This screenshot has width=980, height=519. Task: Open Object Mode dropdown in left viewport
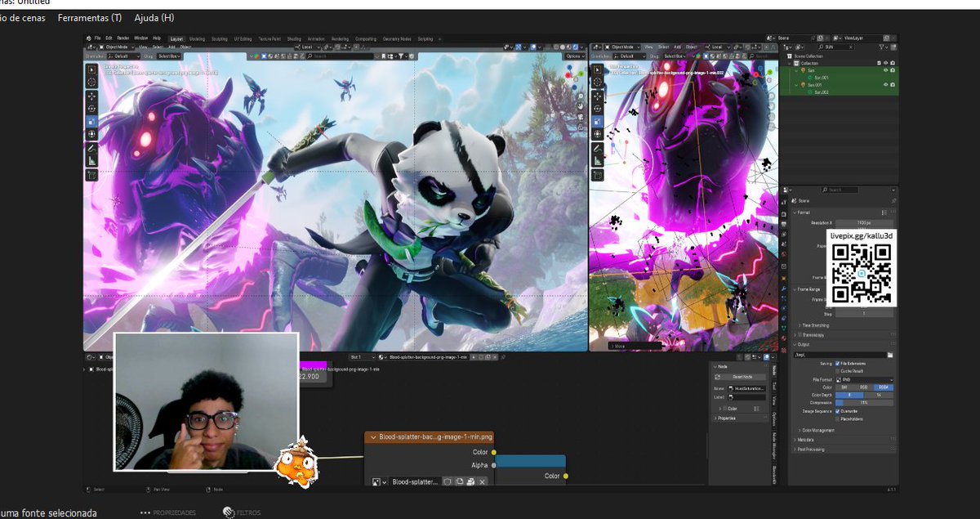[117, 47]
